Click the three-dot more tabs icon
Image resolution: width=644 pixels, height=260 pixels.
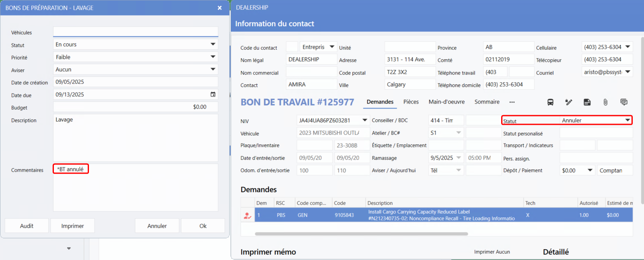[x=512, y=102]
